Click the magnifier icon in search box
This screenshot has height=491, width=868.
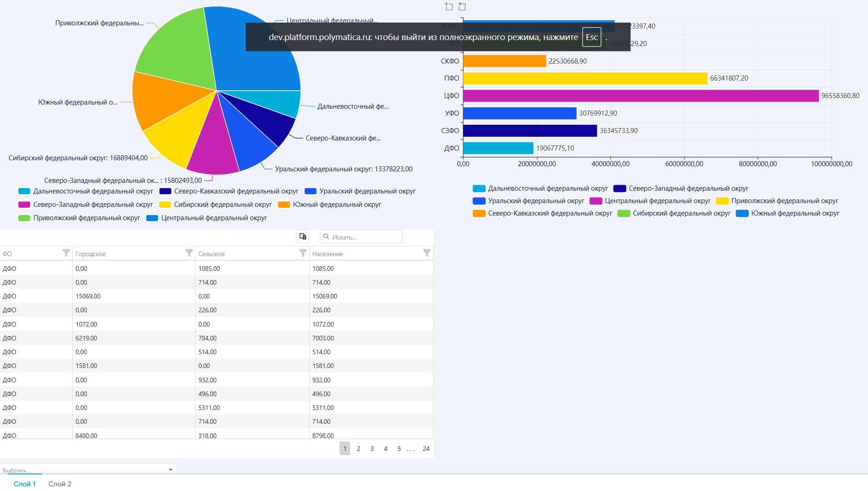(326, 237)
